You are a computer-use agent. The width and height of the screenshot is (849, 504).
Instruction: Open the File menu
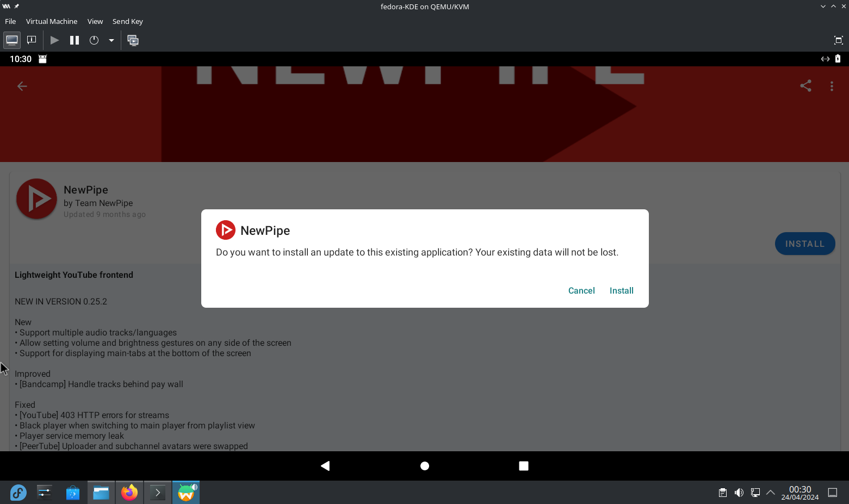click(10, 21)
